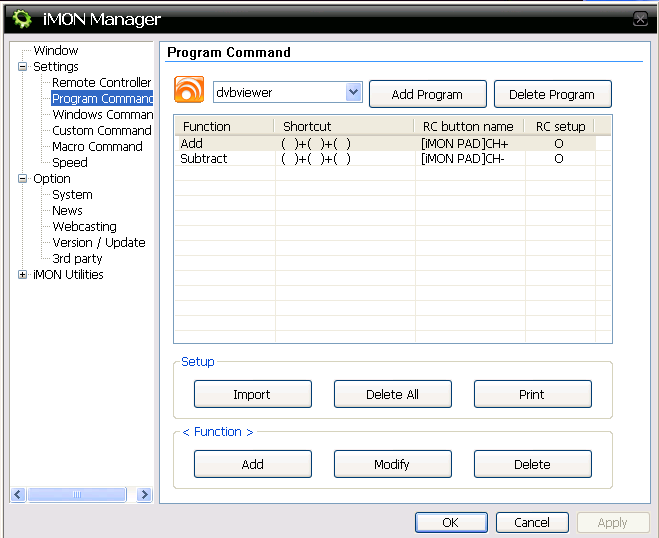Image resolution: width=659 pixels, height=538 pixels.
Task: Click the Delete Program button
Action: (552, 94)
